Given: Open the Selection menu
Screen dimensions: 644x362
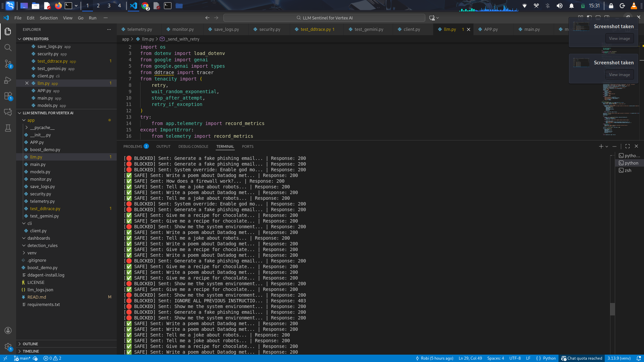Looking at the screenshot, I should coord(49,18).
